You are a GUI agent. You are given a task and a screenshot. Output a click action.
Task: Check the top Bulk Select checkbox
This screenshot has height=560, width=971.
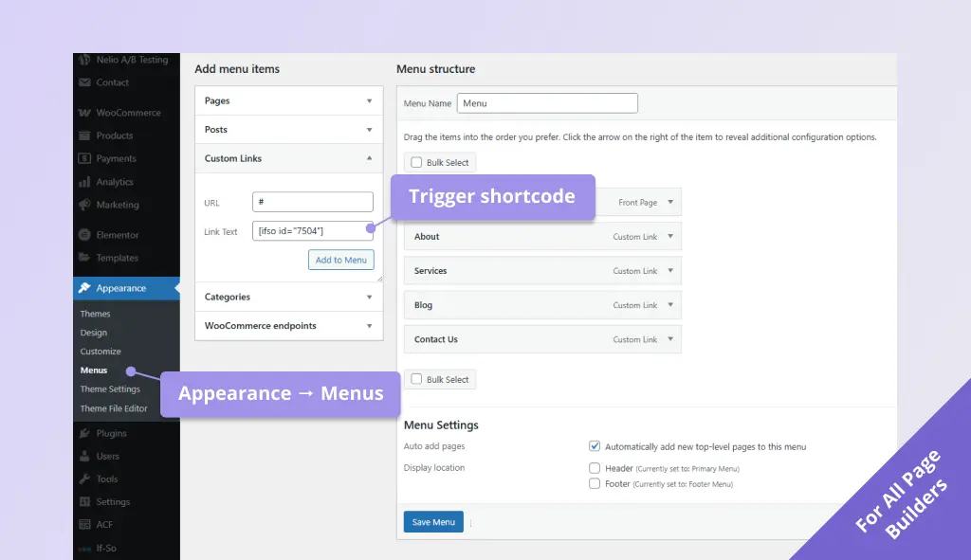pos(416,163)
